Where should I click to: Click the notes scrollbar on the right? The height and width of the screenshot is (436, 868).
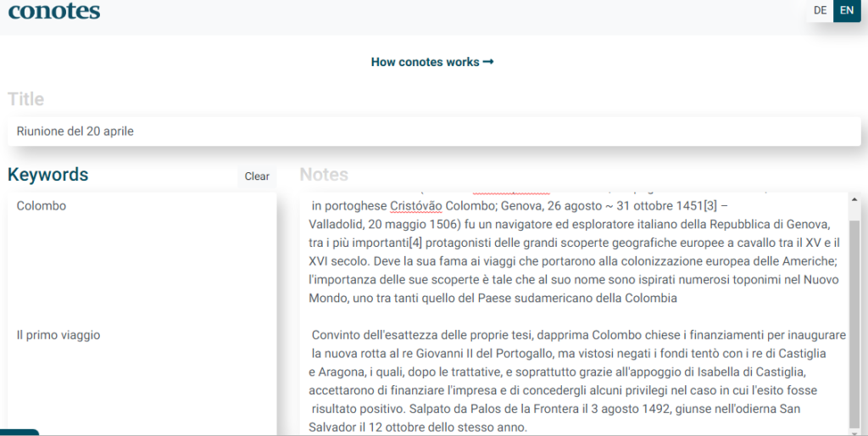(x=856, y=314)
